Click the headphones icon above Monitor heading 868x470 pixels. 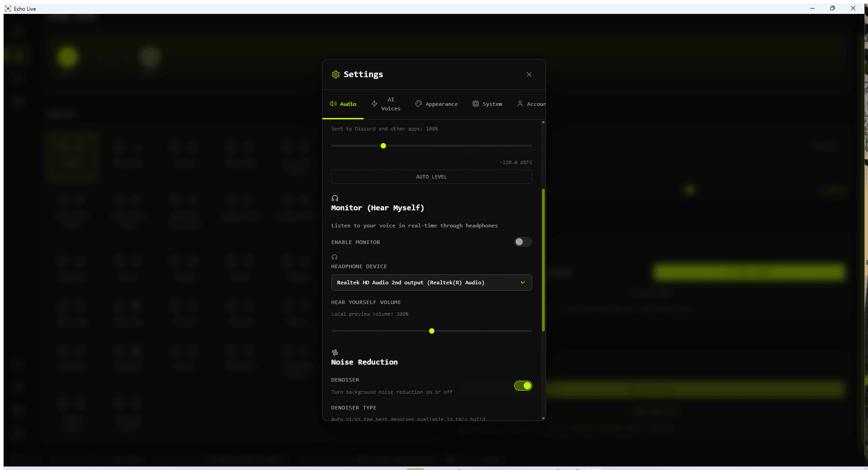335,198
